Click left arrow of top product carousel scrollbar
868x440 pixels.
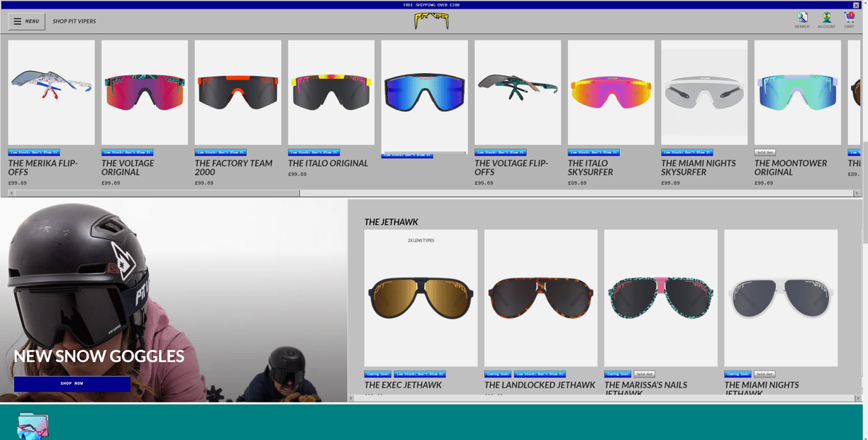(11, 193)
